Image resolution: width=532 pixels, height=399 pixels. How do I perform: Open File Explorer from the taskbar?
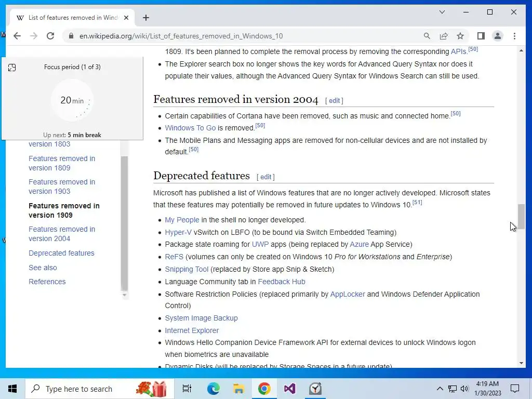point(238,389)
